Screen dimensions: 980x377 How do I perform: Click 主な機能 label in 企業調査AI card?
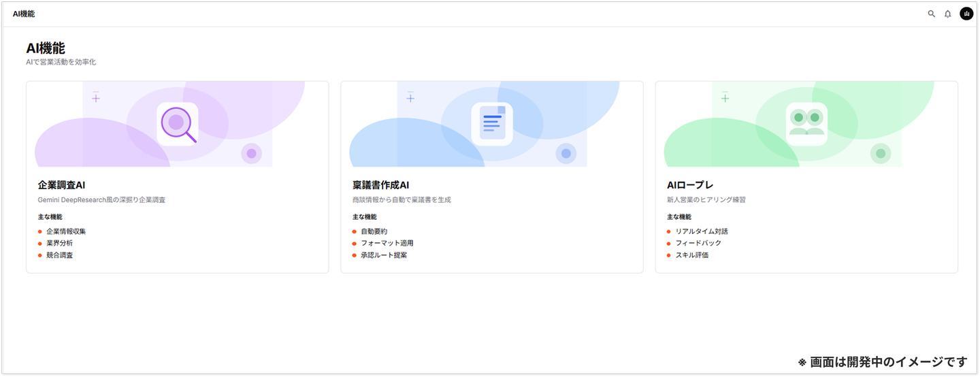50,216
